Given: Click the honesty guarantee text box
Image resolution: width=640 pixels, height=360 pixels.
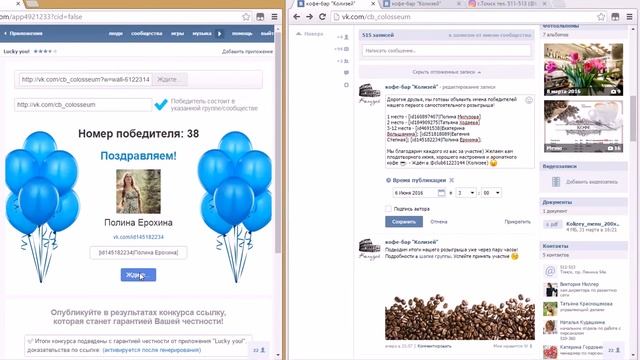Looking at the screenshot, I should pyautogui.click(x=138, y=345).
